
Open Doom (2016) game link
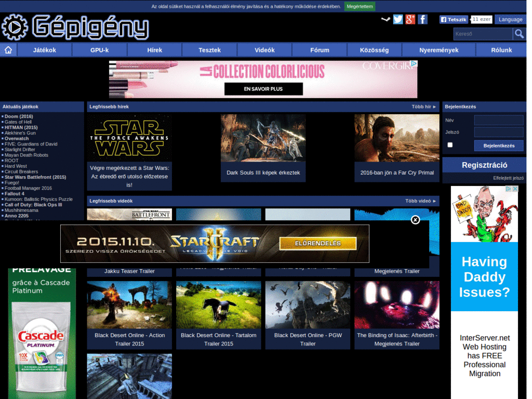(x=19, y=116)
